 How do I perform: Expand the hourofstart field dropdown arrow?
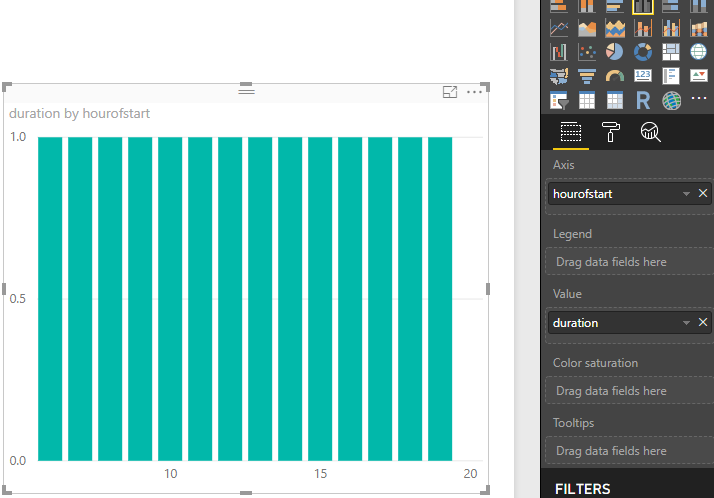(x=686, y=194)
